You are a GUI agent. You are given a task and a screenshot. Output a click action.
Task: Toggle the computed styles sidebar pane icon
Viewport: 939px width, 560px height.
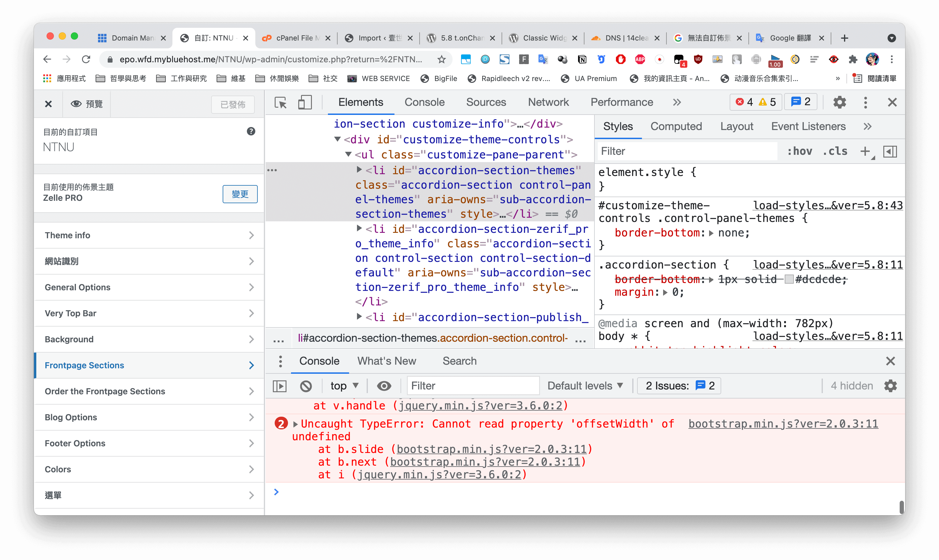coord(890,152)
